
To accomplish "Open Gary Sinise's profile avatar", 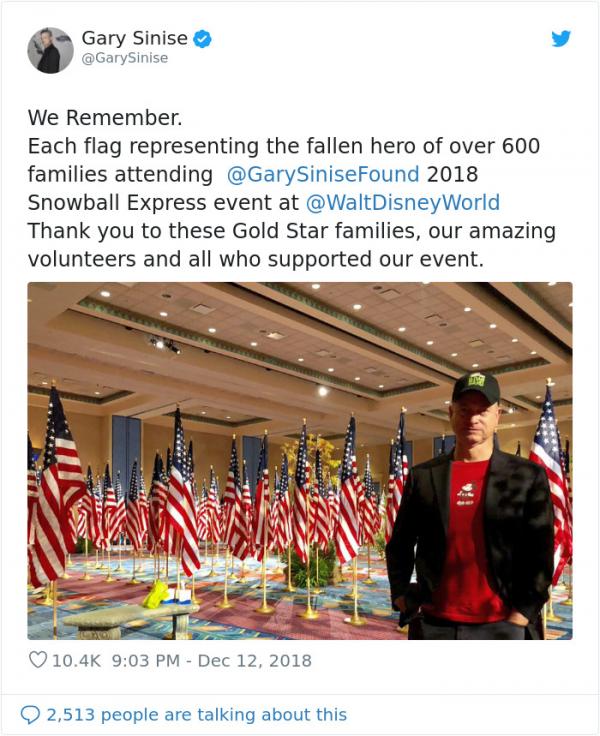I will (x=50, y=49).
